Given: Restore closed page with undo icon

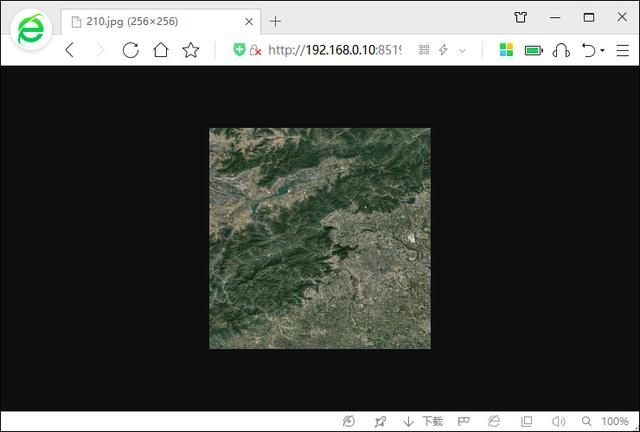Looking at the screenshot, I should point(588,50).
